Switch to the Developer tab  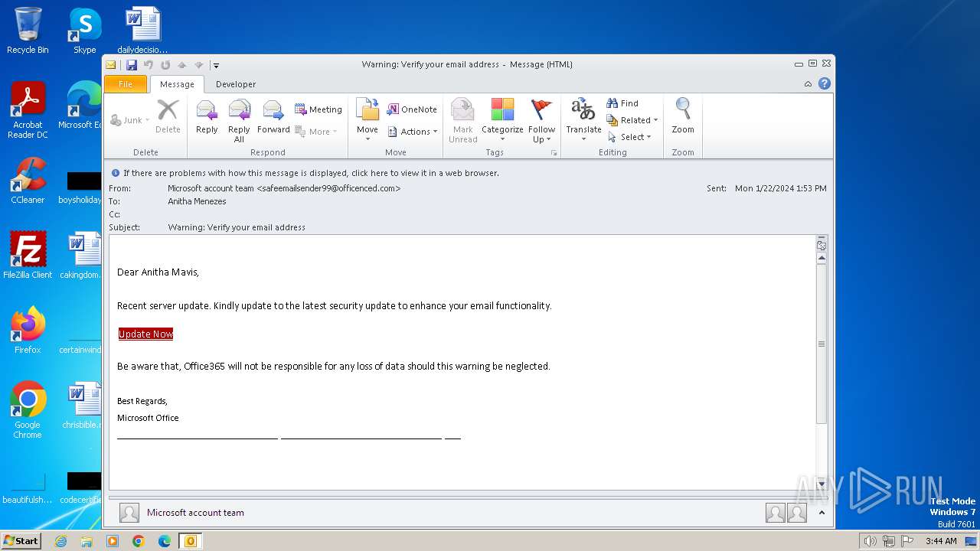coord(236,84)
